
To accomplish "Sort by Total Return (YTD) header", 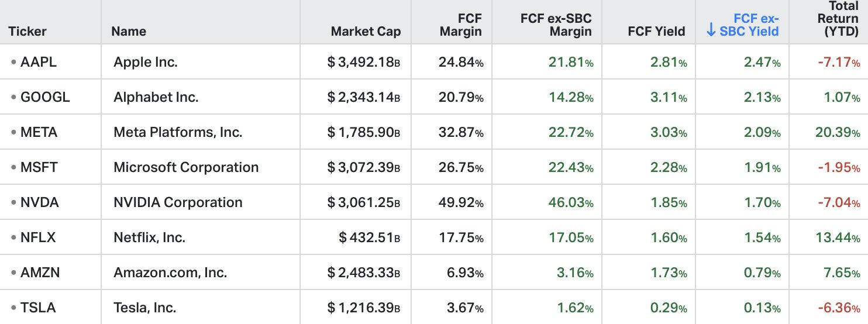I will click(840, 19).
